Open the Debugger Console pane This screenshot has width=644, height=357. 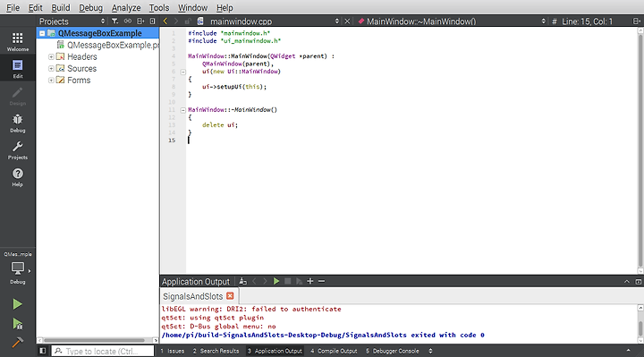[393, 351]
